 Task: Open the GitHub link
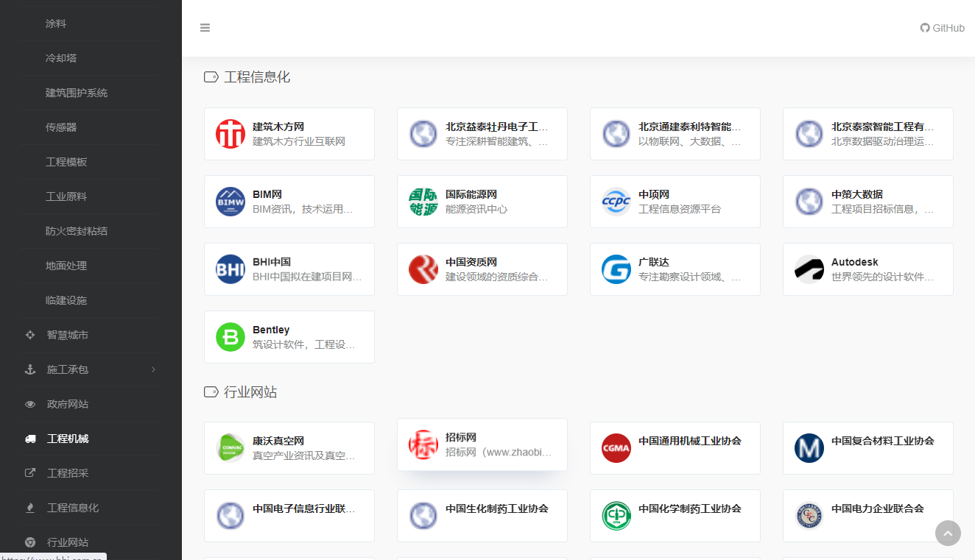[x=942, y=28]
